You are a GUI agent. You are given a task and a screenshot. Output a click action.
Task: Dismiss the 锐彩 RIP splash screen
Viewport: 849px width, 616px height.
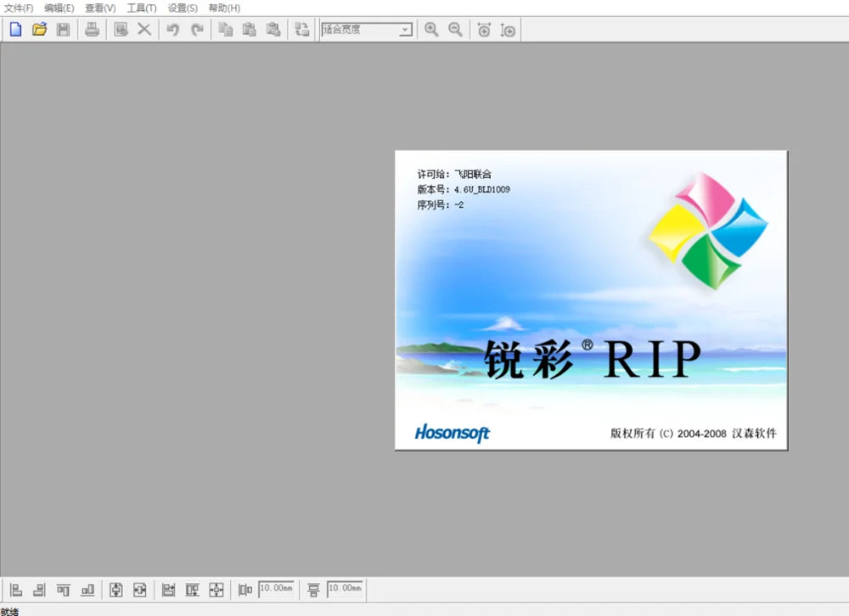pyautogui.click(x=591, y=300)
